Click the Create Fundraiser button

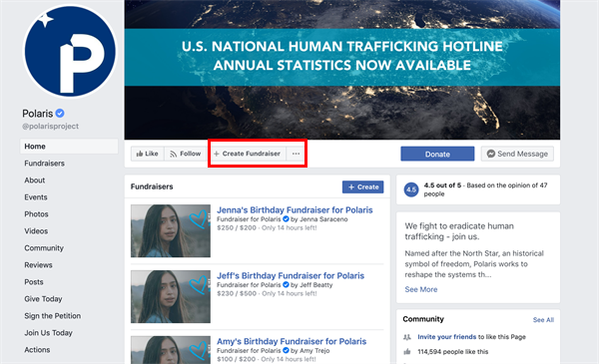(x=248, y=154)
